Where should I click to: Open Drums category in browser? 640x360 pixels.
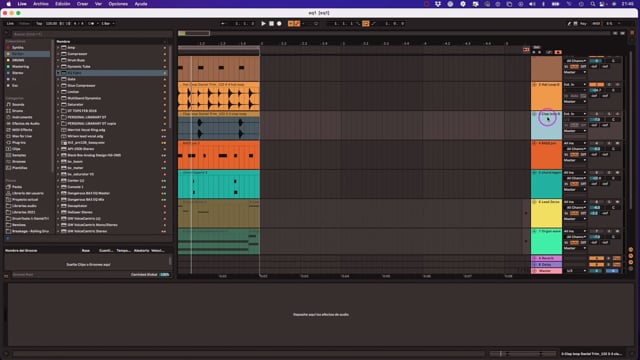click(18, 111)
